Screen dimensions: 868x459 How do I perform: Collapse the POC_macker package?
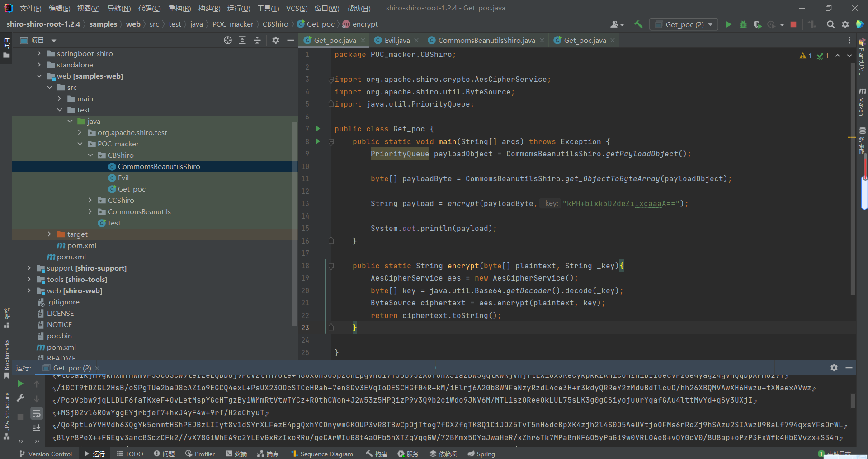click(x=80, y=144)
